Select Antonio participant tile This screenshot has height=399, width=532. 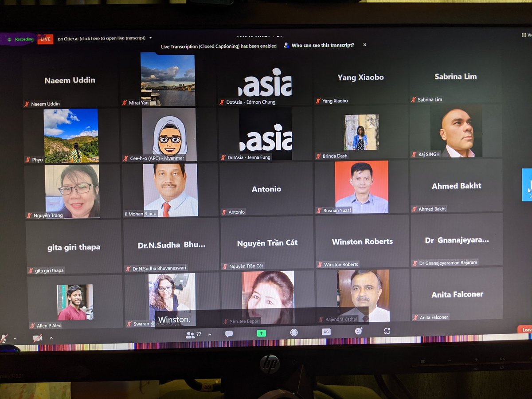(266, 189)
